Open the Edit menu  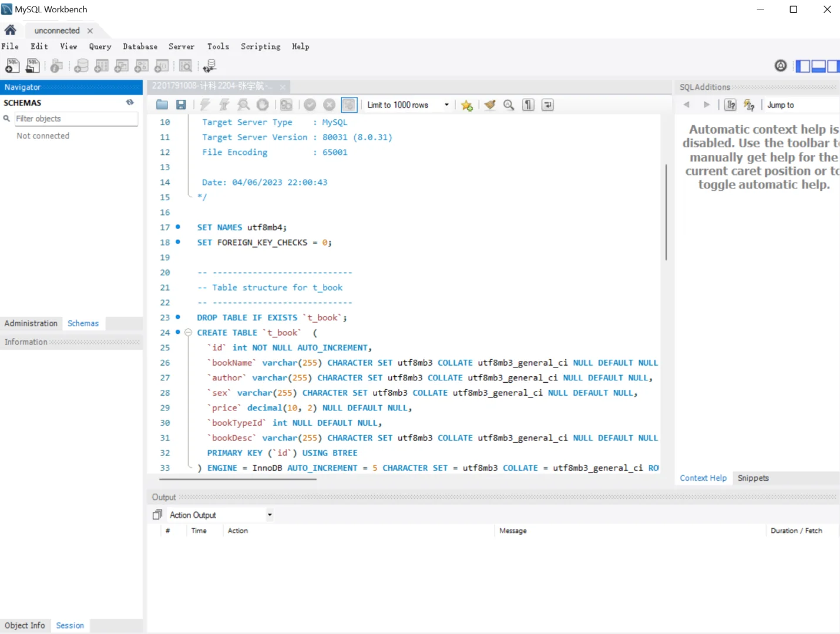tap(39, 46)
